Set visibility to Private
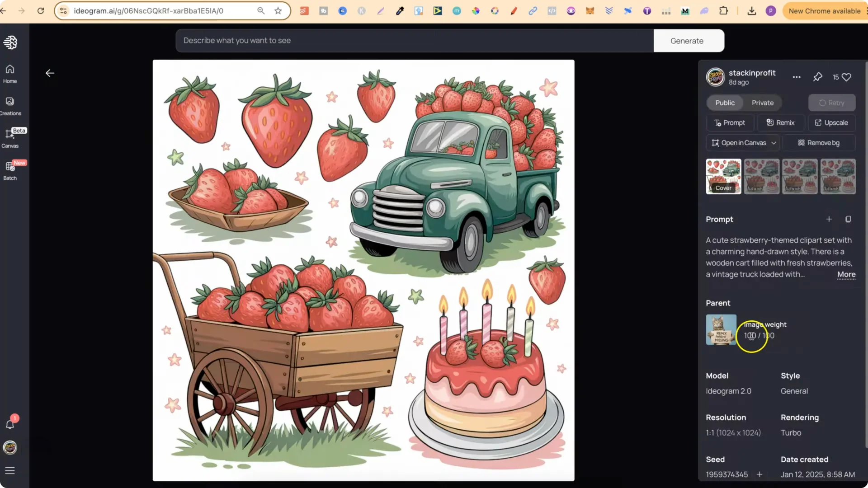Viewport: 868px width, 488px height. tap(762, 103)
